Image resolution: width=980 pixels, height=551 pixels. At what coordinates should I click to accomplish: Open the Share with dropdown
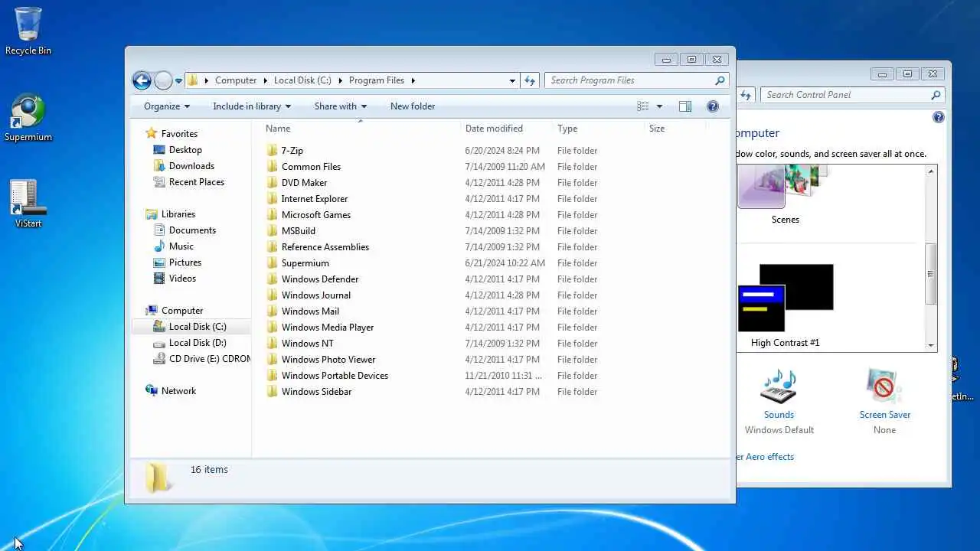[341, 106]
